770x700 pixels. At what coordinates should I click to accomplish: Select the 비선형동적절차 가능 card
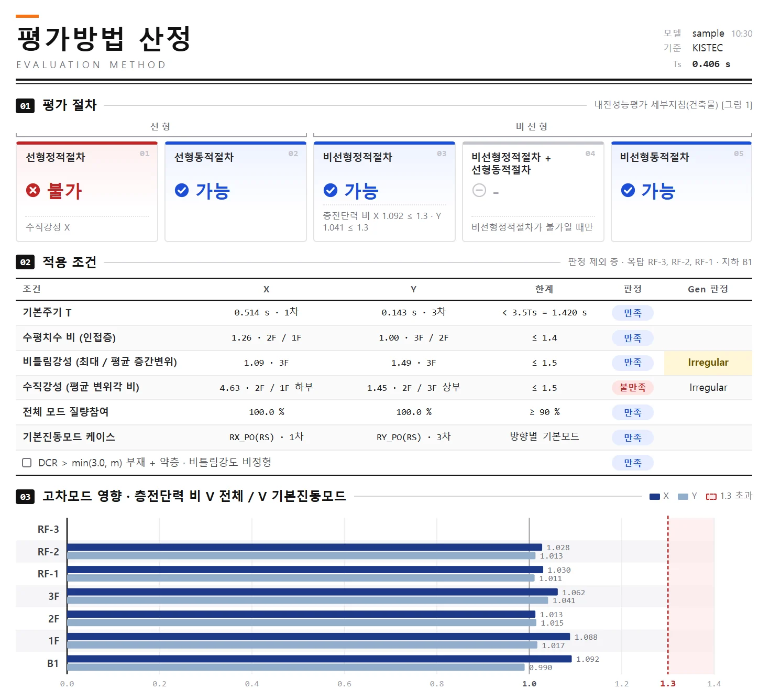681,192
